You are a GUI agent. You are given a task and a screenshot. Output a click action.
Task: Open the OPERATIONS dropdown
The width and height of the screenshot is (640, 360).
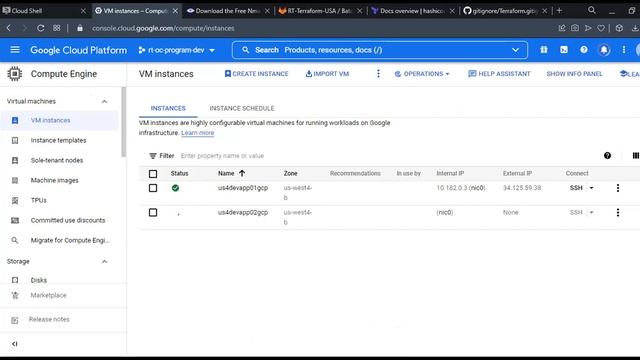point(422,74)
